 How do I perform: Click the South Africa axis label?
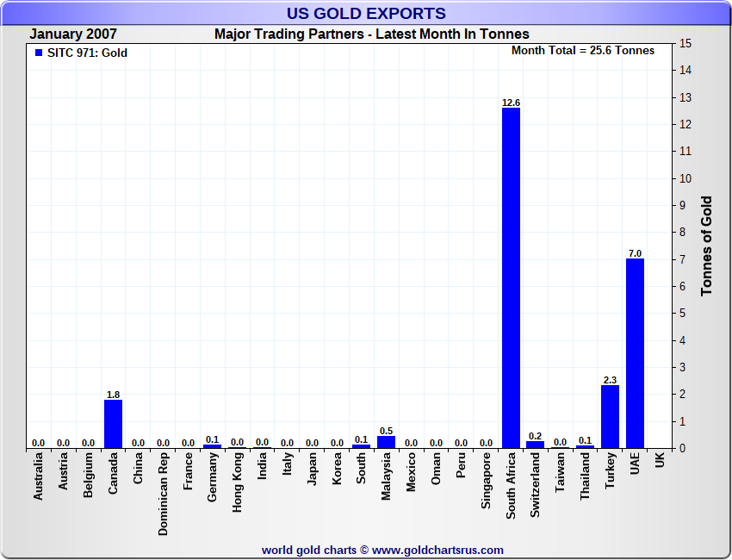coord(511,485)
